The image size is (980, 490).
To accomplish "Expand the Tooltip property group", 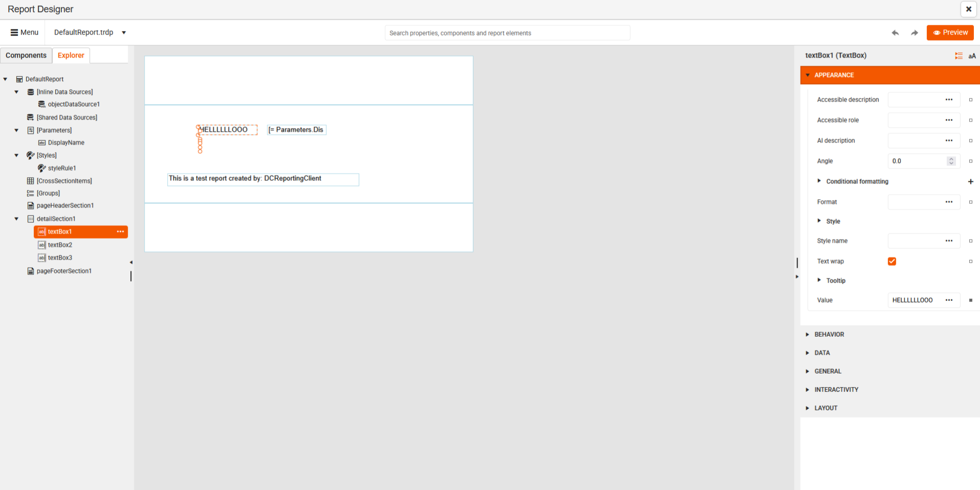I will [819, 280].
